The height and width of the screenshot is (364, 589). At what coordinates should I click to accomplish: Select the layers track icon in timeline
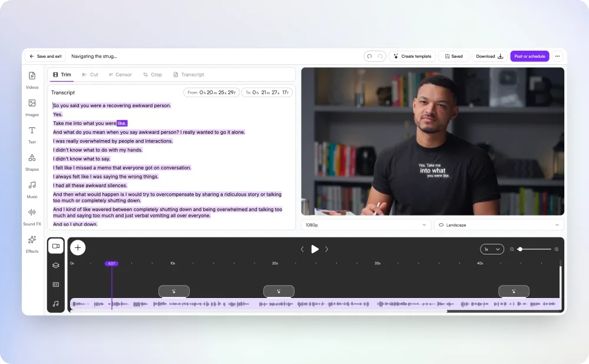pyautogui.click(x=56, y=265)
